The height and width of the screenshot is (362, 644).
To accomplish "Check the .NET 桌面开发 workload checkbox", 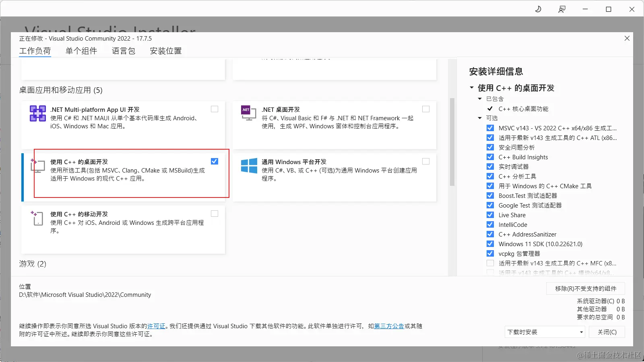I will [x=426, y=109].
